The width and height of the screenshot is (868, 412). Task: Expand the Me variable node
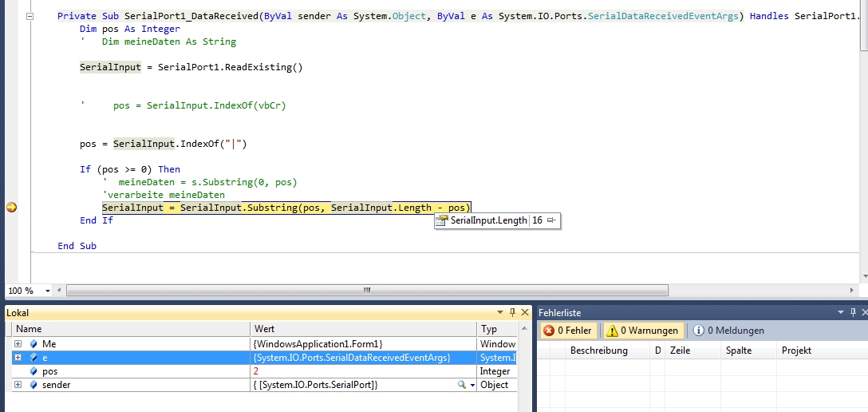18,344
